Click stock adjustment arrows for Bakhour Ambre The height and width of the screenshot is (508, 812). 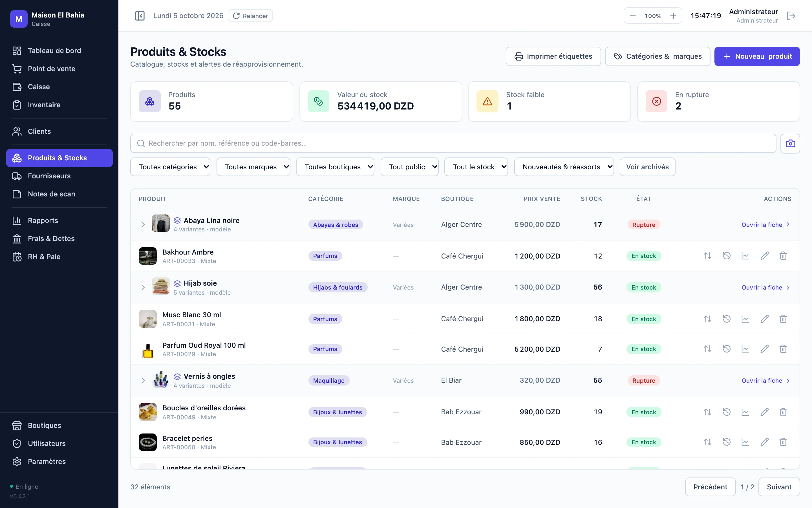[x=708, y=256]
